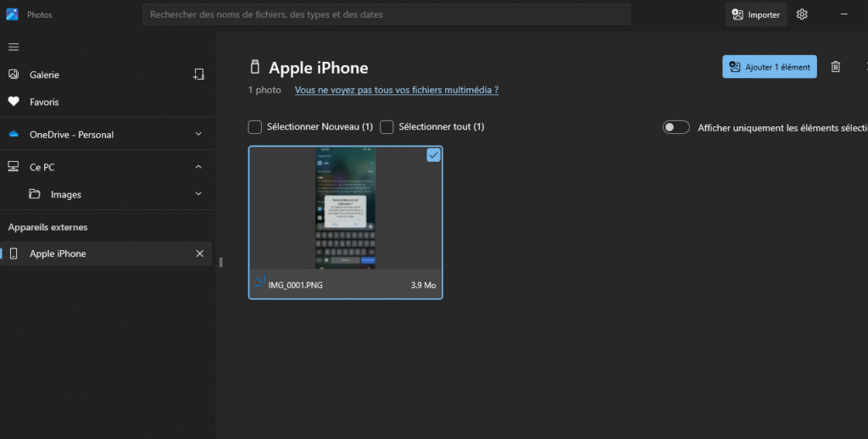This screenshot has width=868, height=439.
Task: Click the OneDrive cloud icon
Action: [x=14, y=134]
